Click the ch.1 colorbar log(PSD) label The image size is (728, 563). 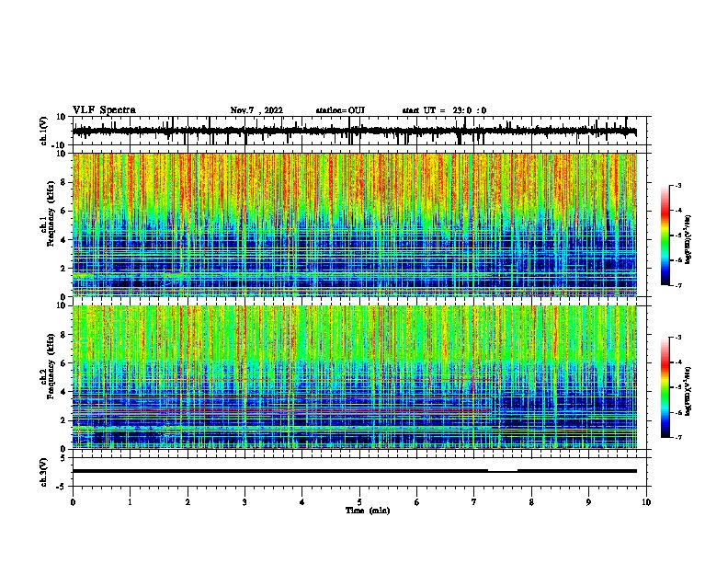pyautogui.click(x=688, y=239)
